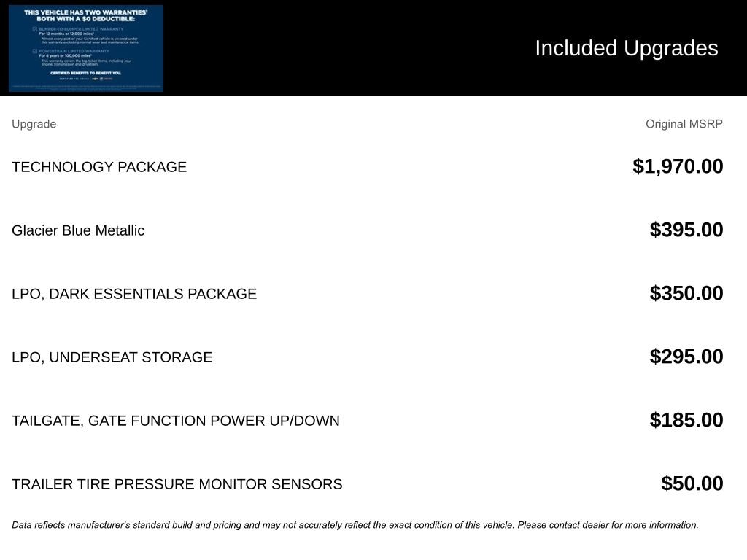
Task: Click the Included Upgrades heading
Action: tap(626, 48)
